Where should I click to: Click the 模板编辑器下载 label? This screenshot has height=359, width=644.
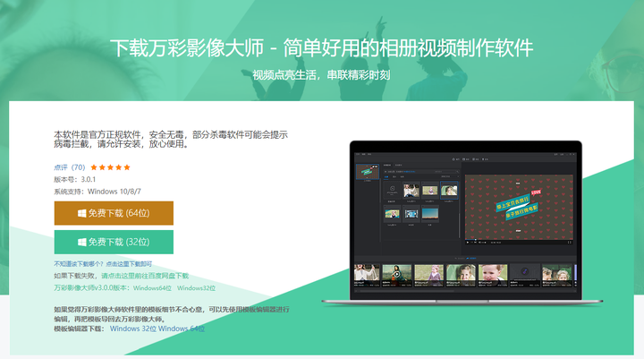coord(80,329)
